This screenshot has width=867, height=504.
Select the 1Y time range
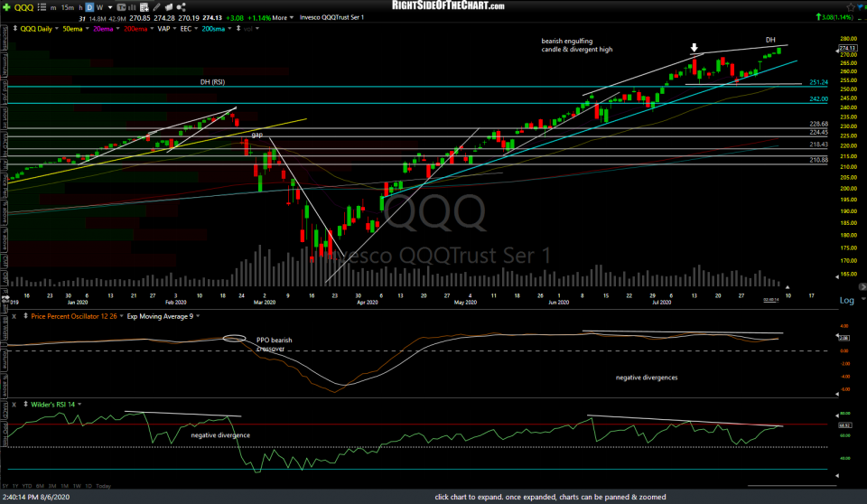[15, 486]
